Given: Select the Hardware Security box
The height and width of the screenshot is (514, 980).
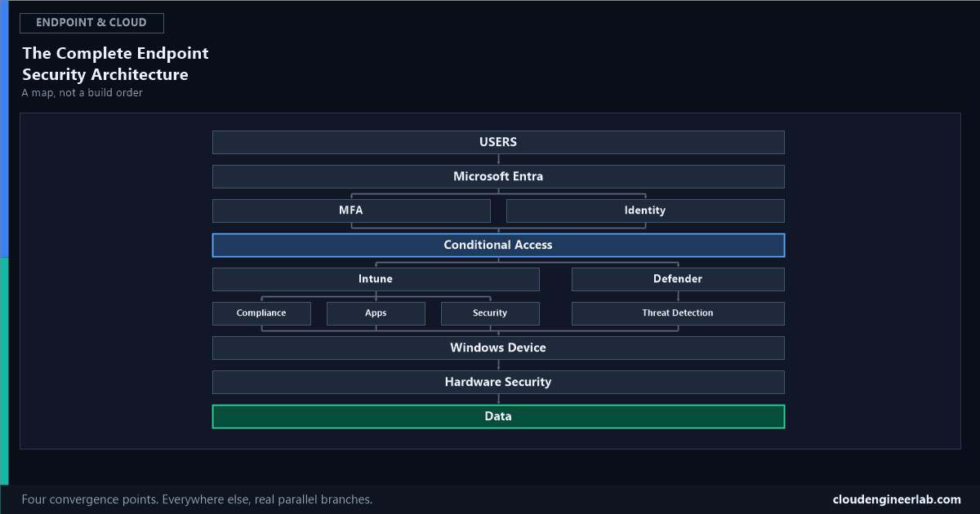Looking at the screenshot, I should [498, 382].
